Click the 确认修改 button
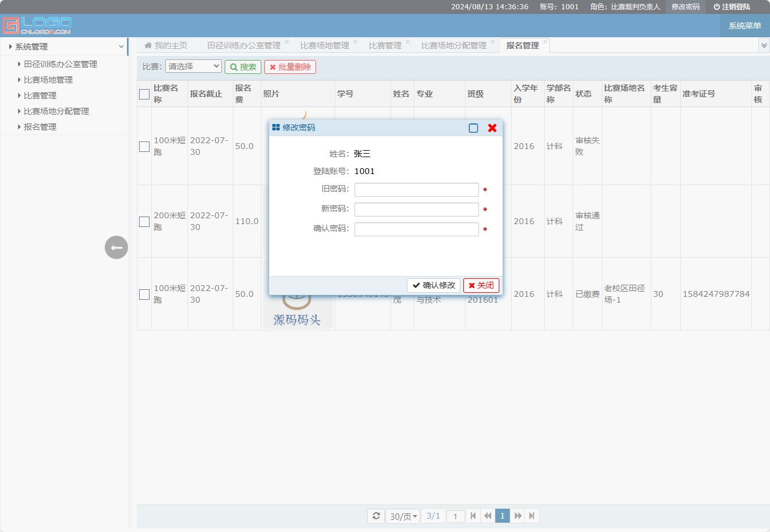770x532 pixels. [433, 285]
